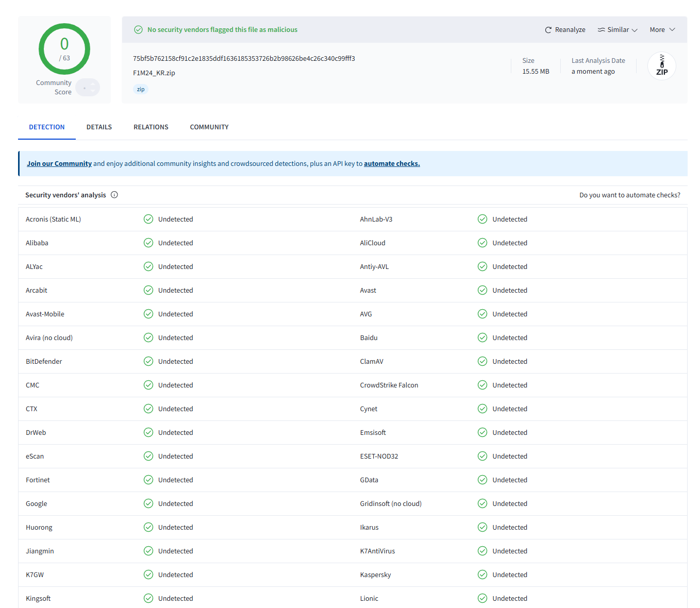Click the 0/63 detection score circle
This screenshot has width=700, height=608.
click(64, 49)
